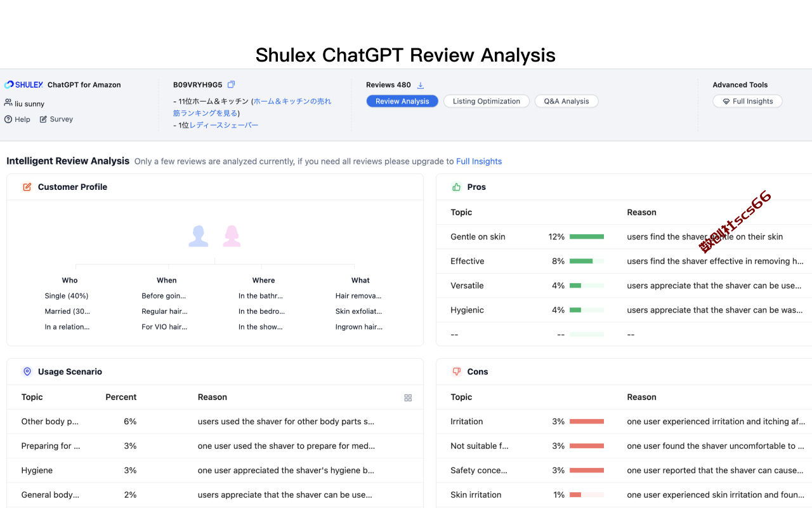Click the Versatile 4% progress bar

click(x=587, y=286)
